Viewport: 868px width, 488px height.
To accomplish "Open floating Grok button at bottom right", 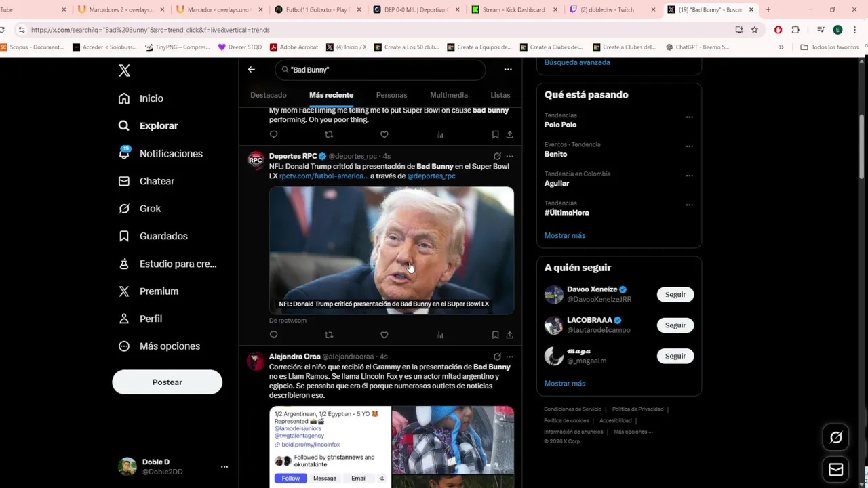I will tap(835, 438).
